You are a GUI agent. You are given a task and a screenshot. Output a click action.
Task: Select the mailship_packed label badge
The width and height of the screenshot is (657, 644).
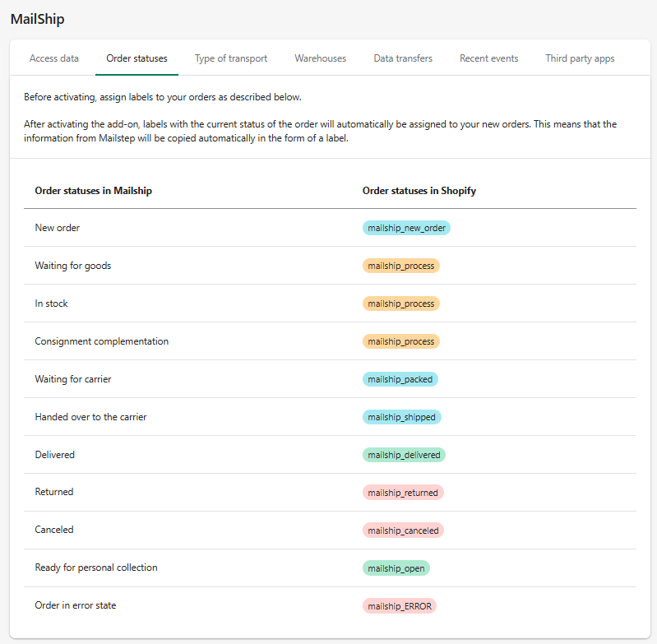click(x=400, y=379)
